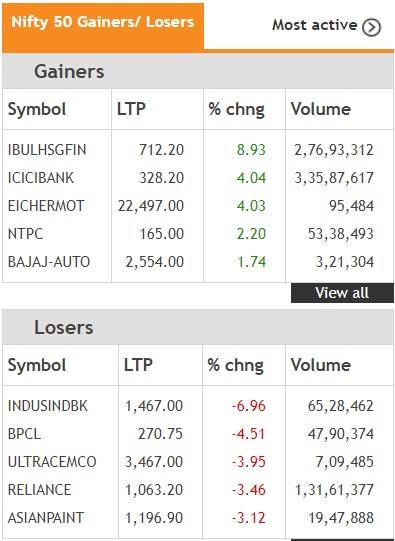The width and height of the screenshot is (395, 541).
Task: Open BAJAJ-AUTO stock quote
Action: click(49, 262)
